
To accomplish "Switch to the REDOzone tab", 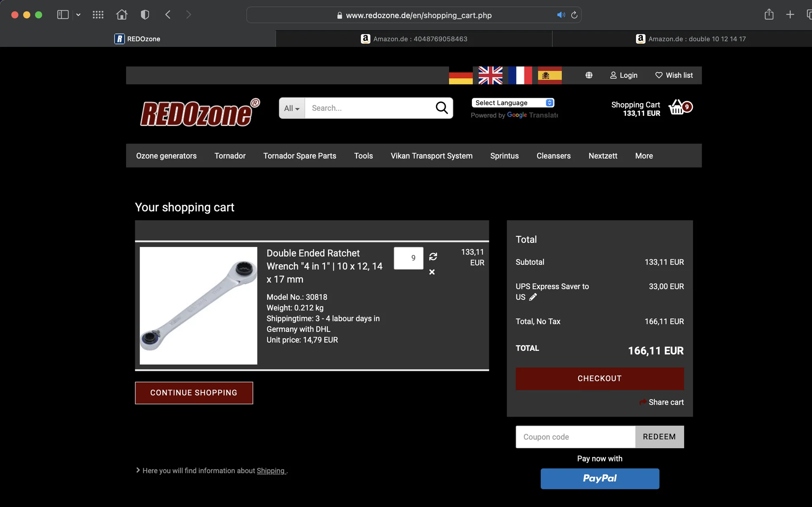I will [x=137, y=39].
